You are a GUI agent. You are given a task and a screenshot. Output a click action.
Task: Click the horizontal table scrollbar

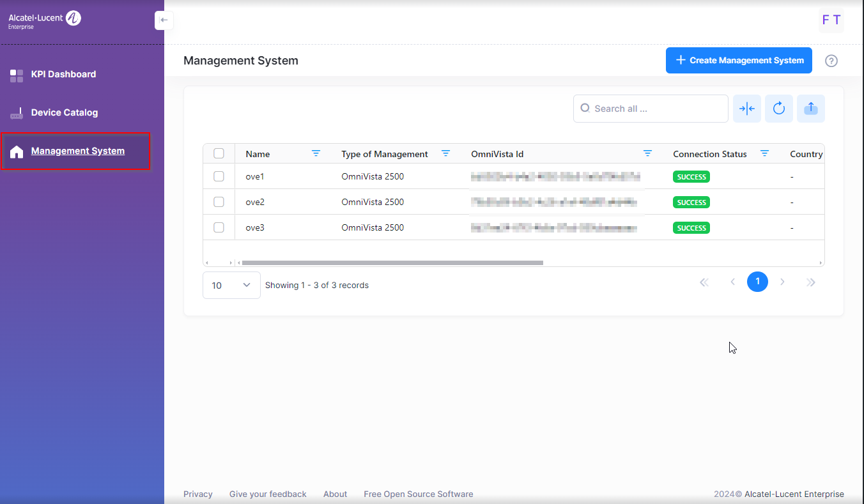coord(392,263)
